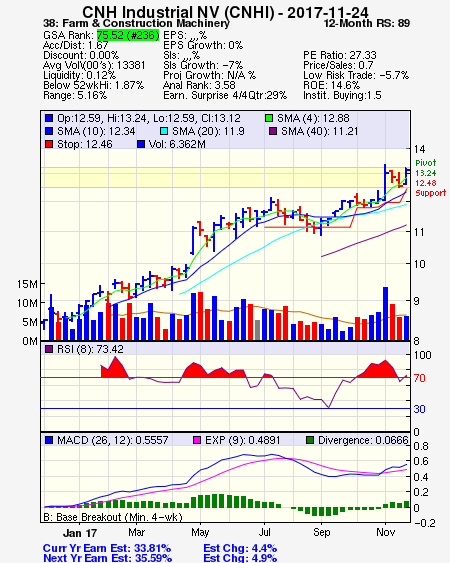Click the green SMA (4) legend swatch

click(269, 118)
